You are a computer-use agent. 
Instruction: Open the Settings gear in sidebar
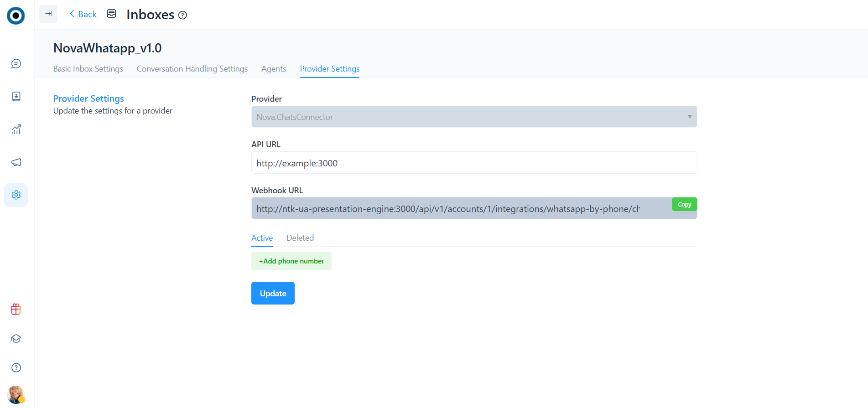16,195
